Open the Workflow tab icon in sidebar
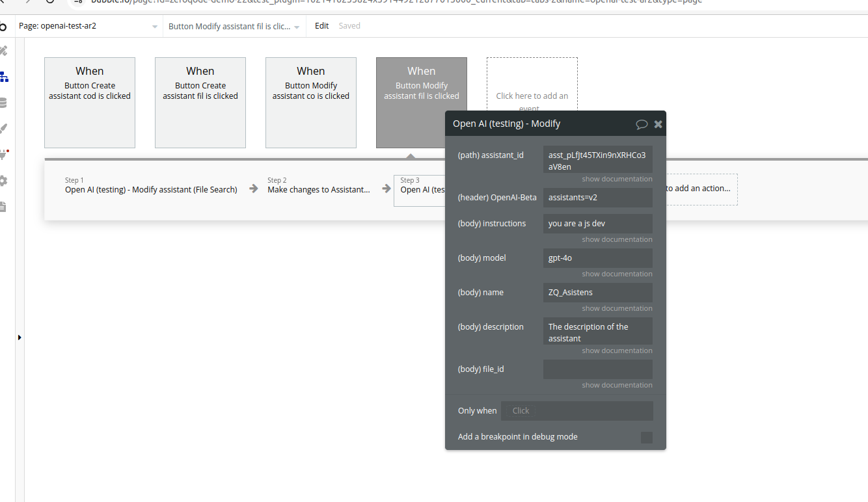868x502 pixels. (x=4, y=77)
